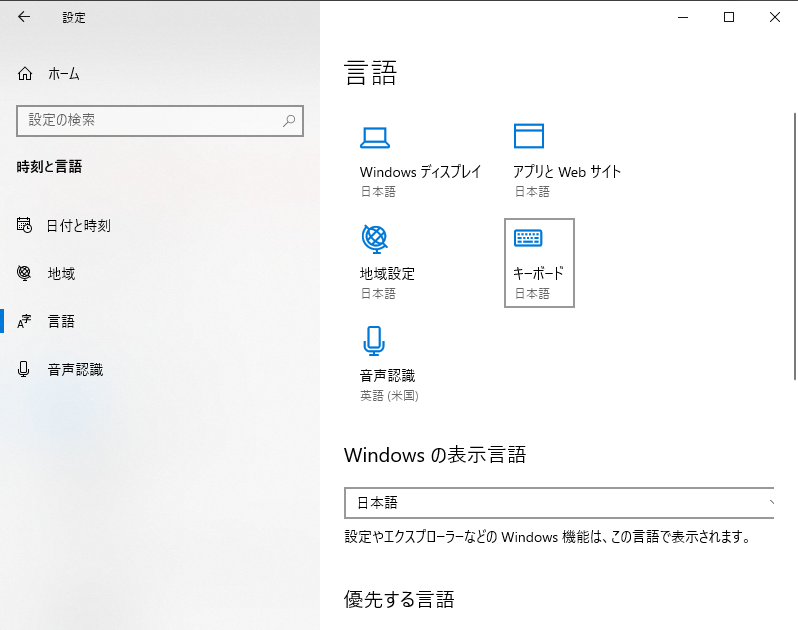
Task: Go to 音声認識 settings page
Action: [x=75, y=369]
